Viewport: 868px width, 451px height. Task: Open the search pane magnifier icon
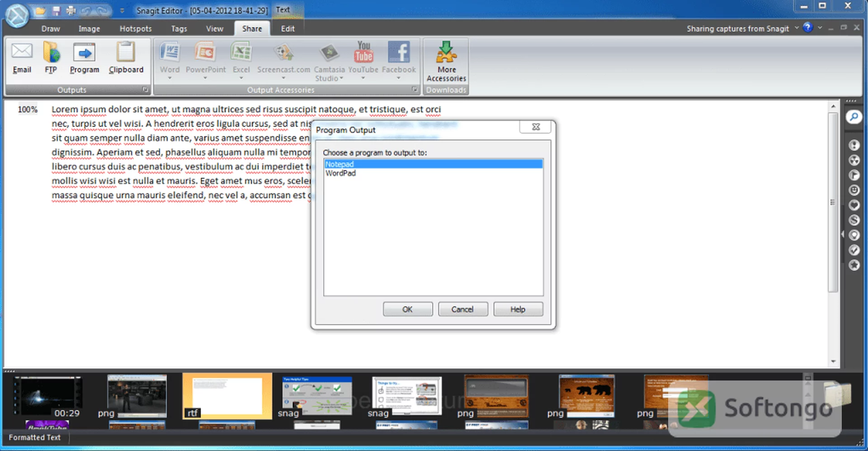(x=854, y=117)
